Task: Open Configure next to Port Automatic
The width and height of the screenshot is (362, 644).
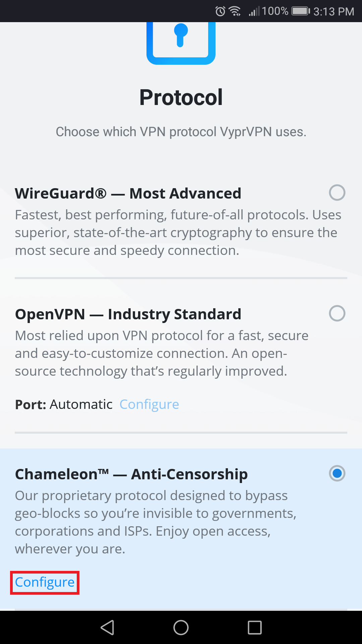Action: (x=149, y=404)
